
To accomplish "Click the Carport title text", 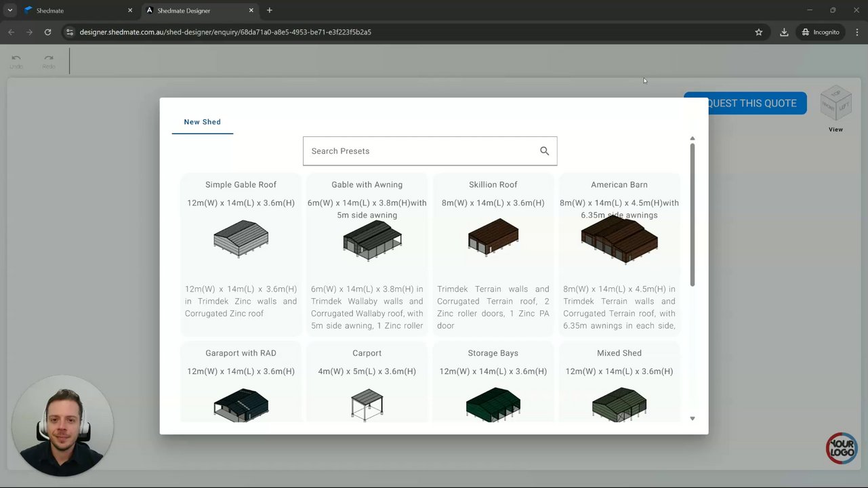I will [x=367, y=353].
